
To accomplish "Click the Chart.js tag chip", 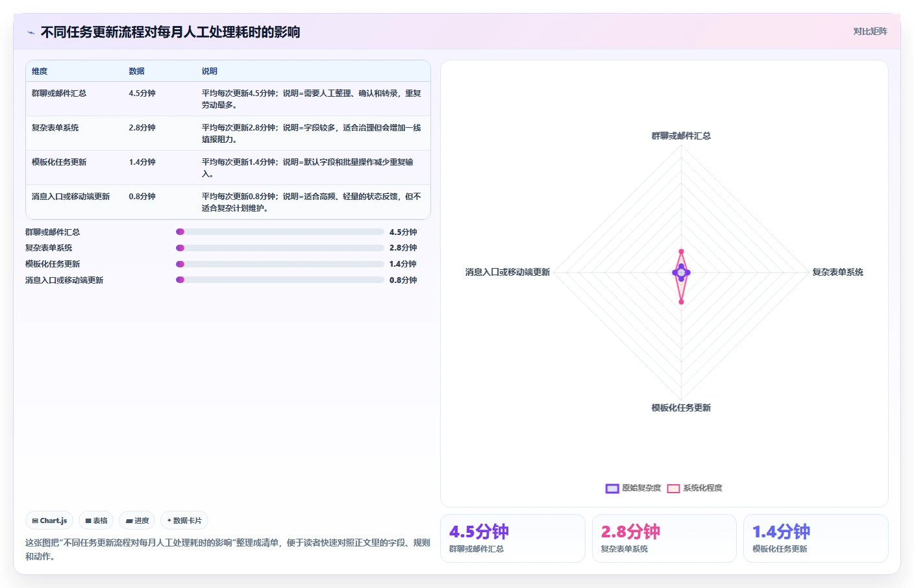I will tap(49, 521).
